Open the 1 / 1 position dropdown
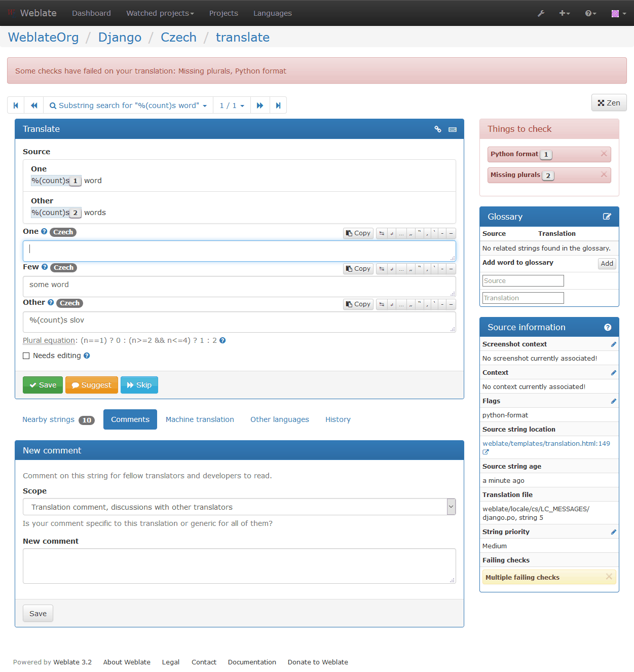 tap(232, 105)
